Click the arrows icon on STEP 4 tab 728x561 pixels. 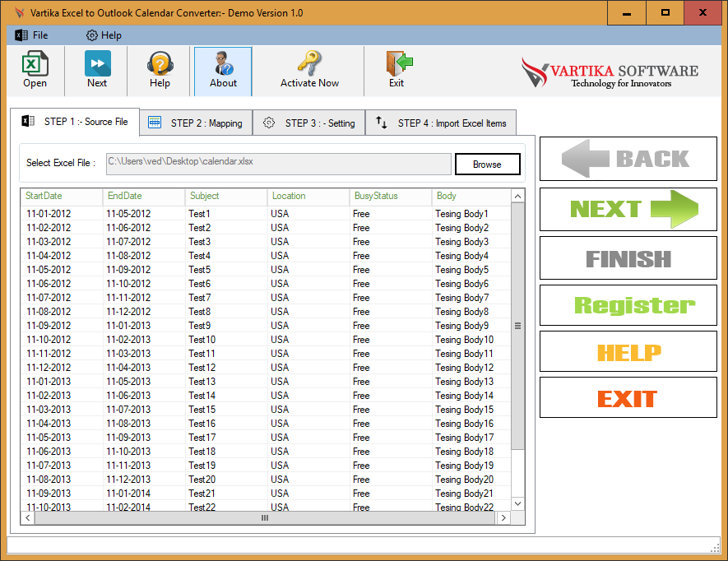pyautogui.click(x=381, y=123)
